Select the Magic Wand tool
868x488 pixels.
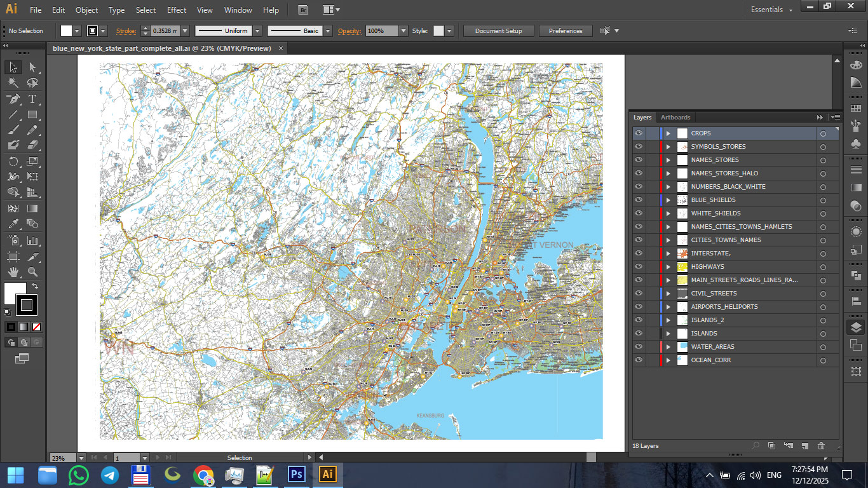coord(13,83)
